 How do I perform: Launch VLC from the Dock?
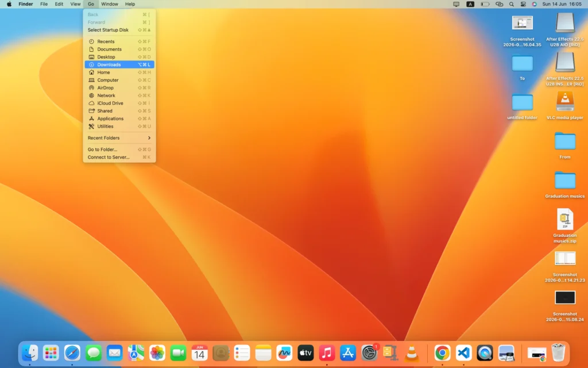(412, 353)
